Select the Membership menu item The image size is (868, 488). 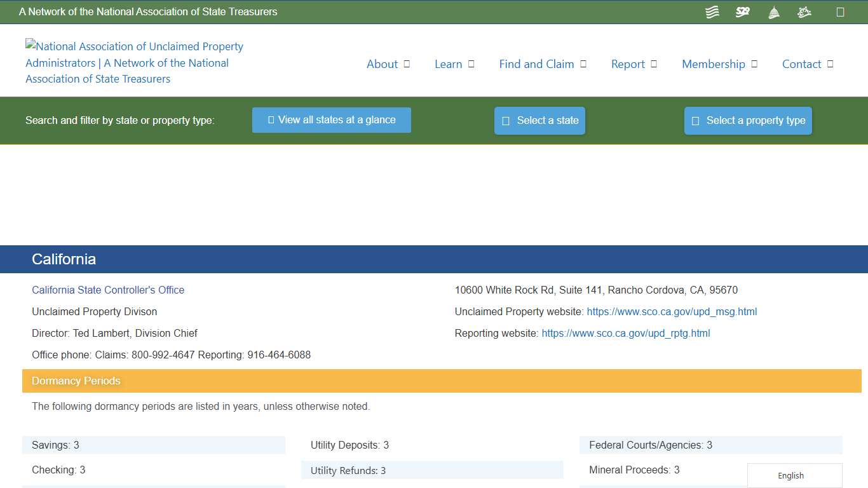[719, 64]
